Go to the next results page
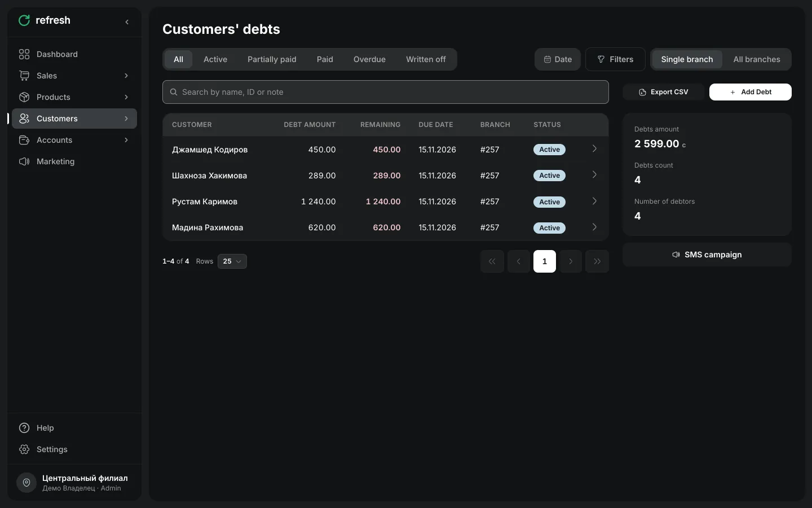The width and height of the screenshot is (812, 508). (571, 261)
